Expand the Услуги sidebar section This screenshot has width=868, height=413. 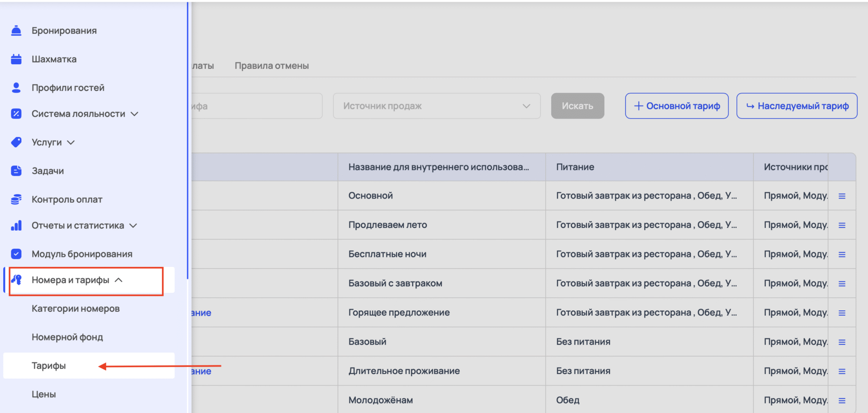click(71, 142)
